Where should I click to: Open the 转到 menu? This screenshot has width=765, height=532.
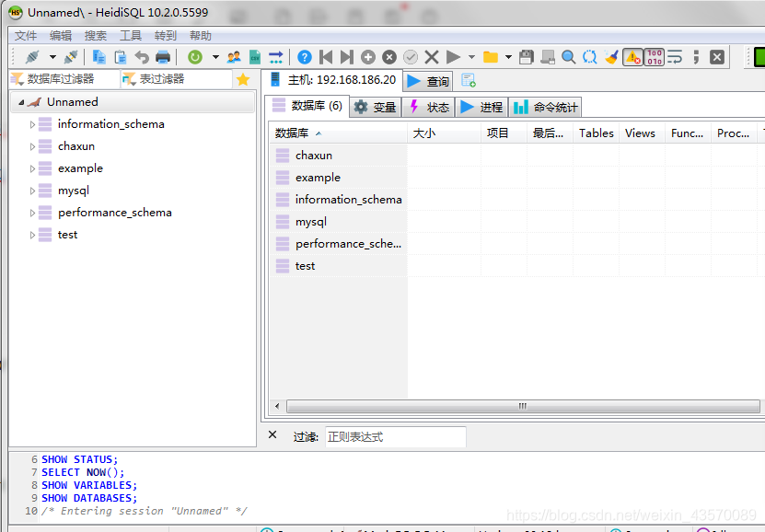click(166, 36)
